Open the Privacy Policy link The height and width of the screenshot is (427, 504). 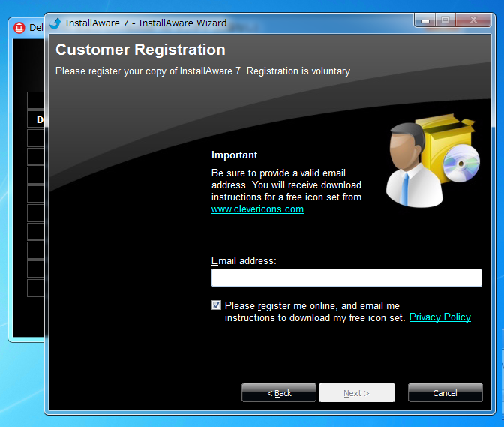click(x=440, y=317)
